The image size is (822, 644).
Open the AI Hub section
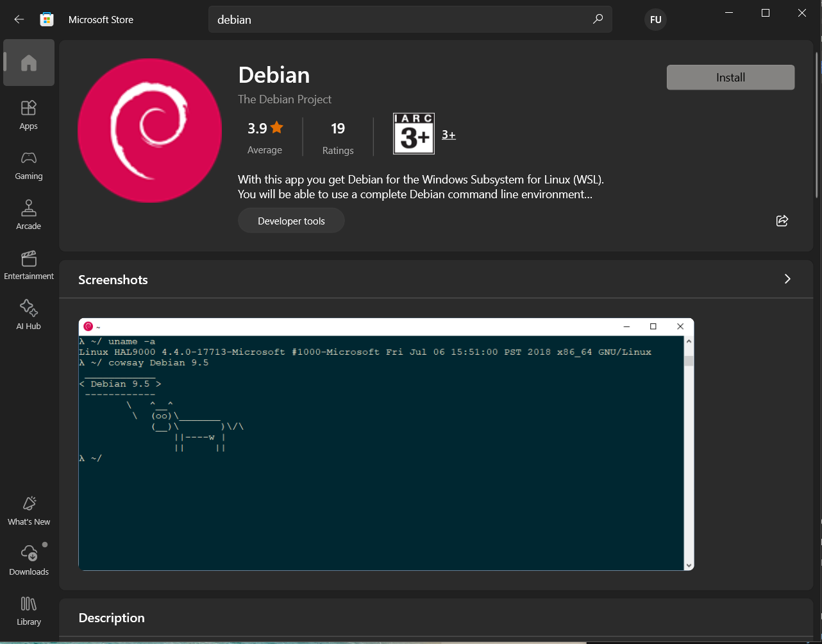tap(29, 316)
